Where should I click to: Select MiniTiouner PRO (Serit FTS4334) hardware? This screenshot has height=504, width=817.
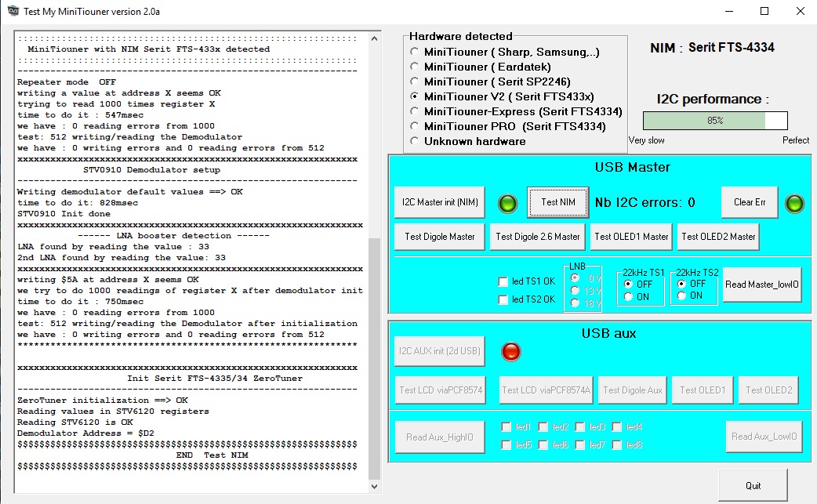tap(415, 126)
